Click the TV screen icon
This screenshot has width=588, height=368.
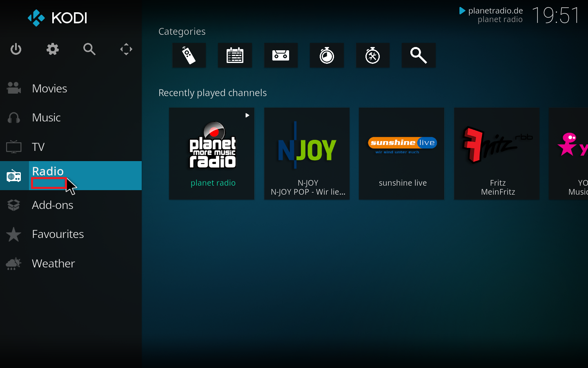pos(14,147)
